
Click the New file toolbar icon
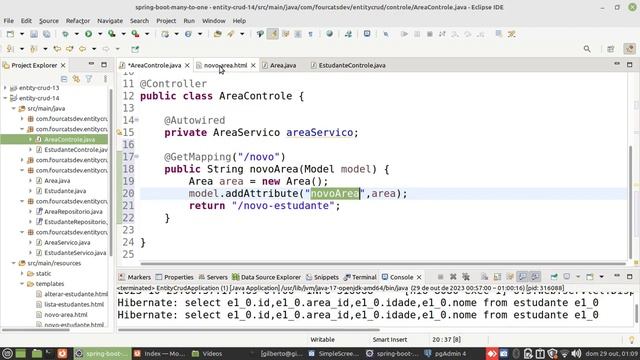click(11, 34)
